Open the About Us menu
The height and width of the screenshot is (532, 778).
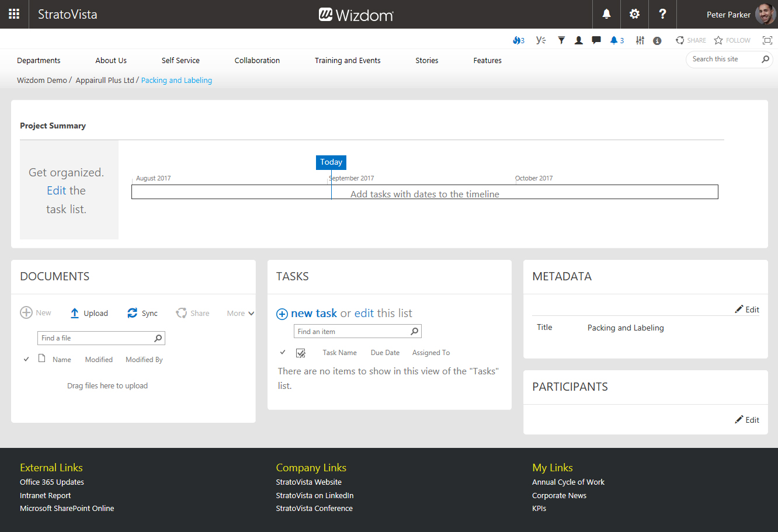(x=111, y=60)
